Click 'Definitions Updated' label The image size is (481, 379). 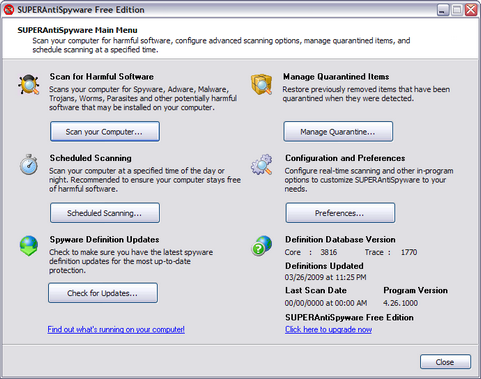click(x=324, y=266)
